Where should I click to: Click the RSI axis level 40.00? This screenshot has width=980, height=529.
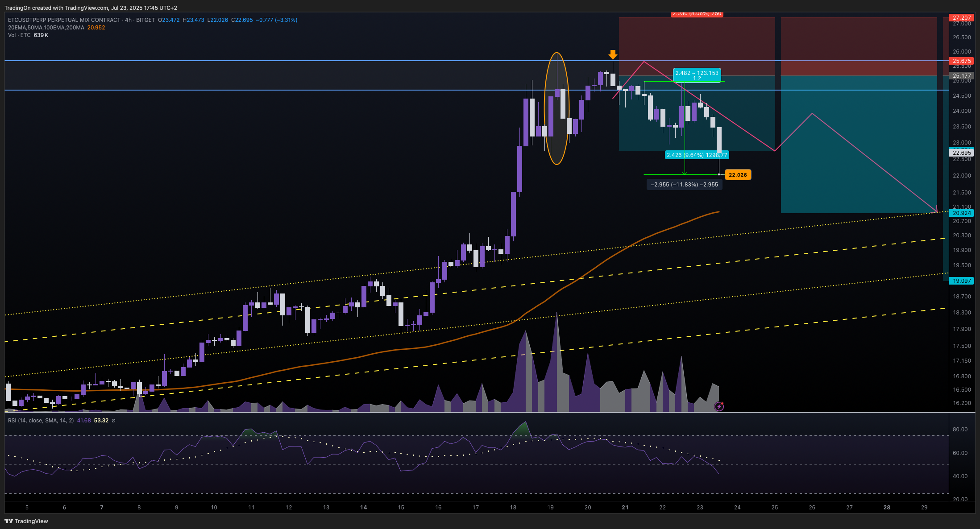(960, 476)
